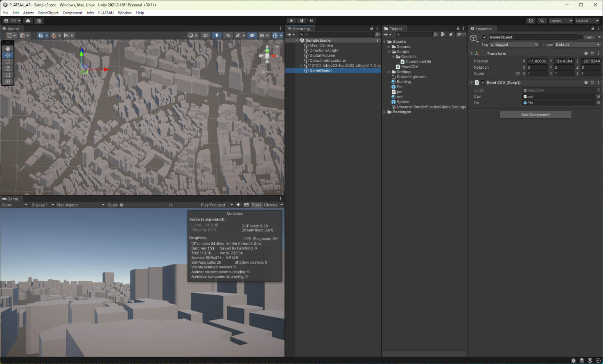Open Transform component kebab menu
Image resolution: width=603 pixels, height=364 pixels.
[598, 54]
